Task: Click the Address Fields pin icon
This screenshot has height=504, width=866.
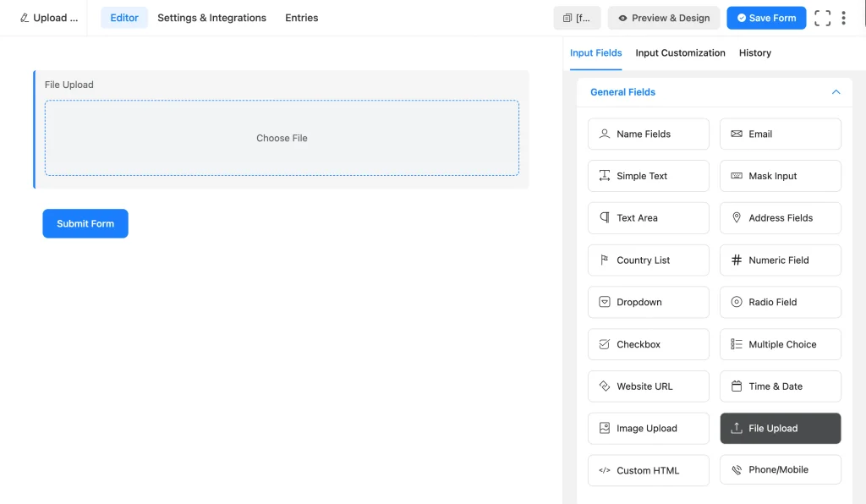Action: click(737, 217)
